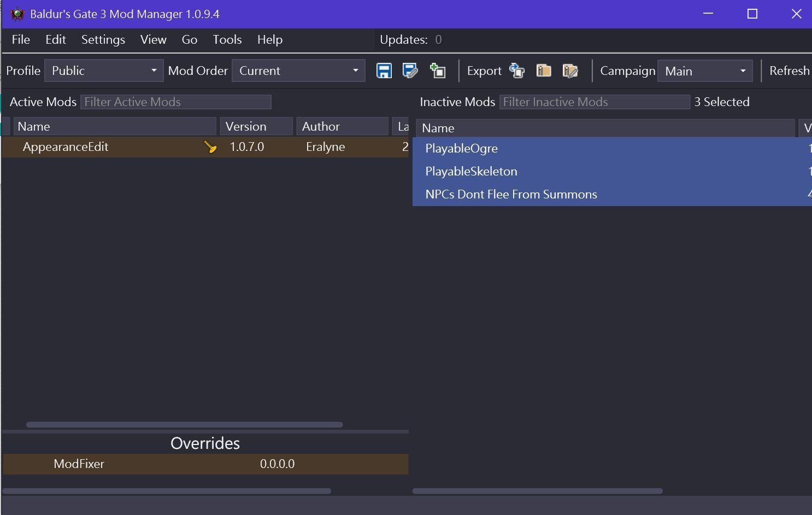Click the Save order as icon with pencil
Image resolution: width=812 pixels, height=515 pixels.
[x=410, y=71]
